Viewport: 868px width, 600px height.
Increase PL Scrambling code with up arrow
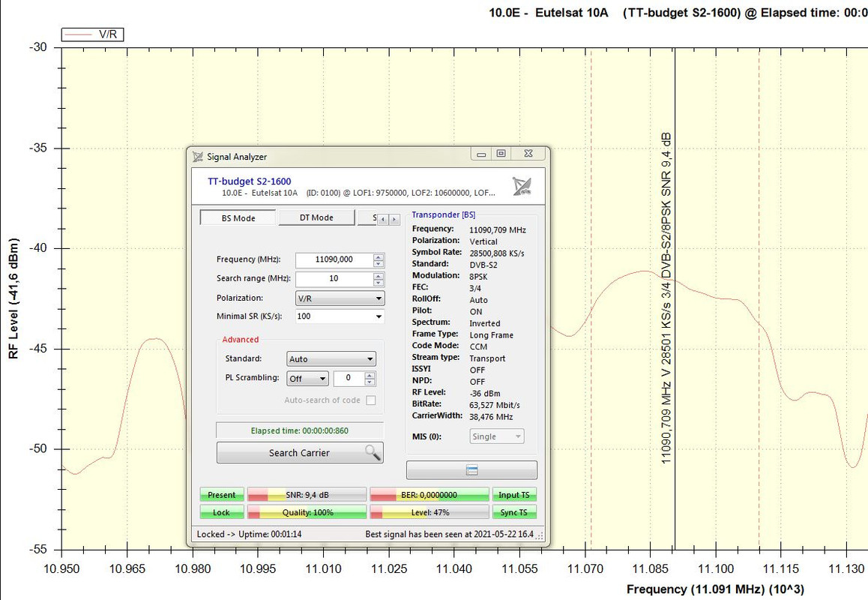[x=370, y=375]
